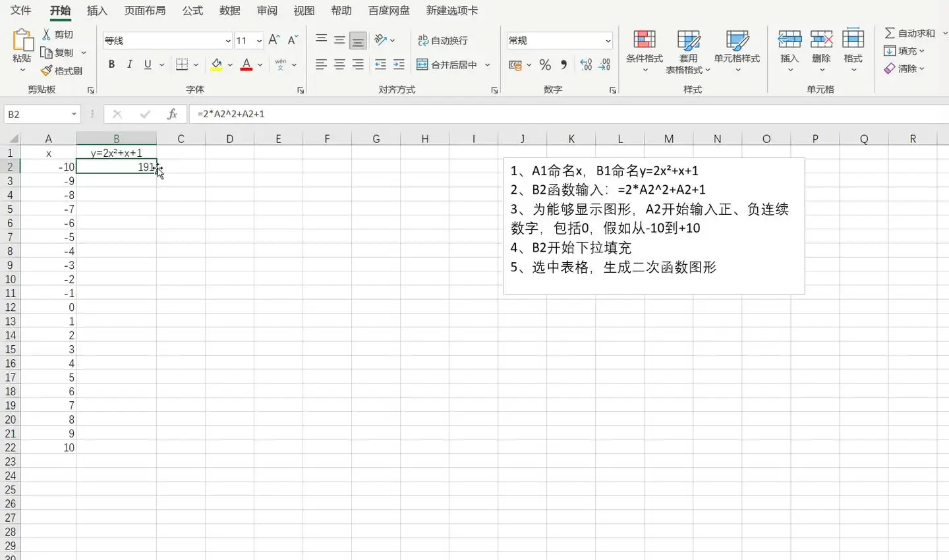Screen dimensions: 949x560
Task: Open the font name dropdown
Action: click(228, 41)
